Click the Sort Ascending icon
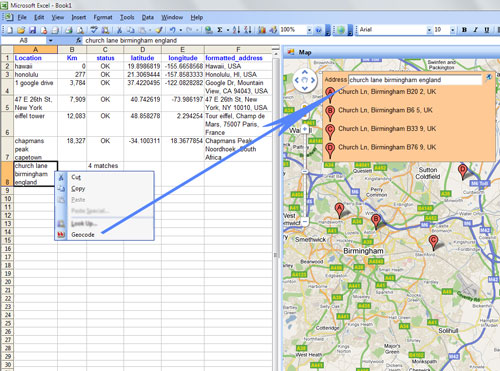The image size is (500, 371). click(236, 30)
